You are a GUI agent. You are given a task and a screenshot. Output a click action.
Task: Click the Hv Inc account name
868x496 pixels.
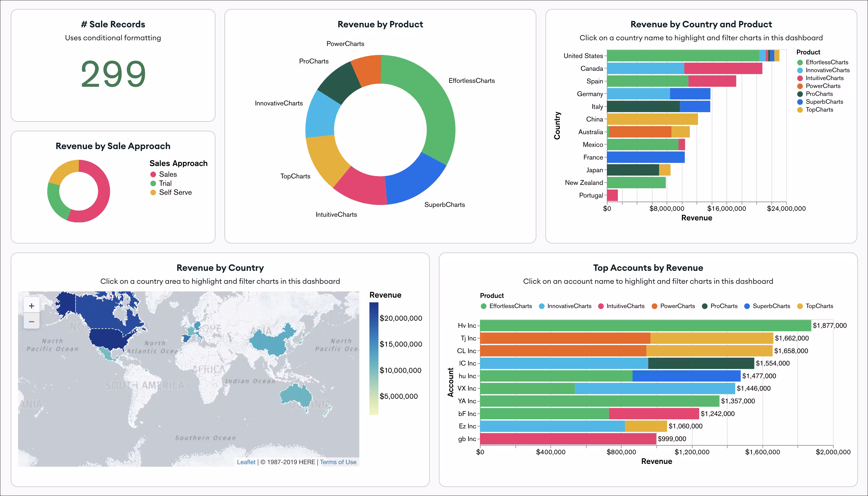tap(466, 326)
